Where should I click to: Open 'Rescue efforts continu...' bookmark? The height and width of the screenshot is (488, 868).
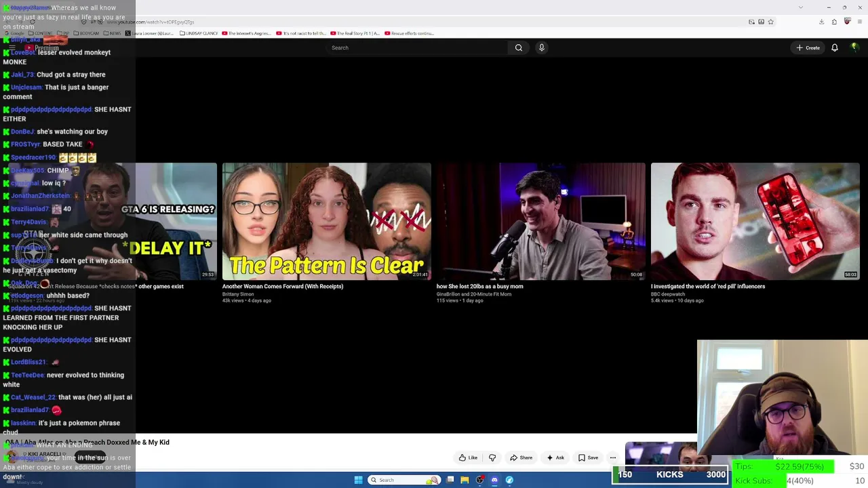click(x=409, y=33)
